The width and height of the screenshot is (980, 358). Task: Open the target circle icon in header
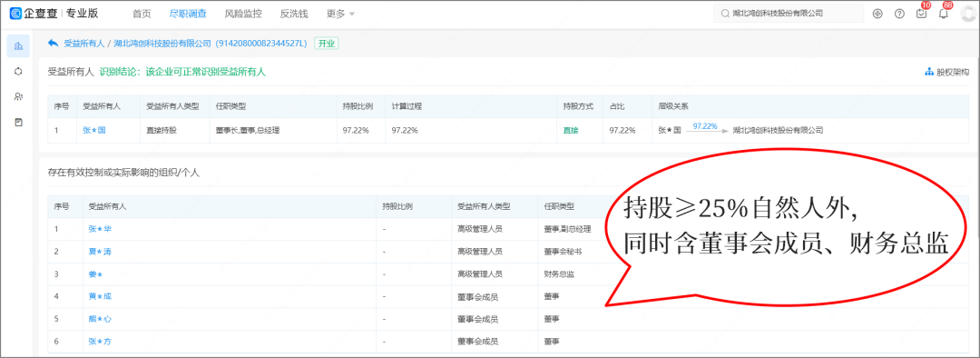coord(877,13)
